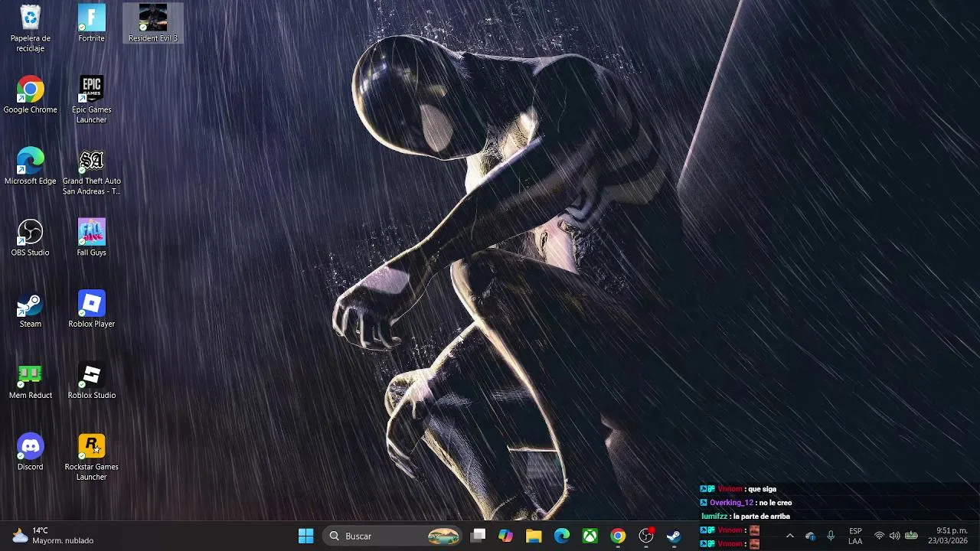The image size is (980, 551).
Task: Switch to Chrome on the taskbar
Action: coord(618,536)
